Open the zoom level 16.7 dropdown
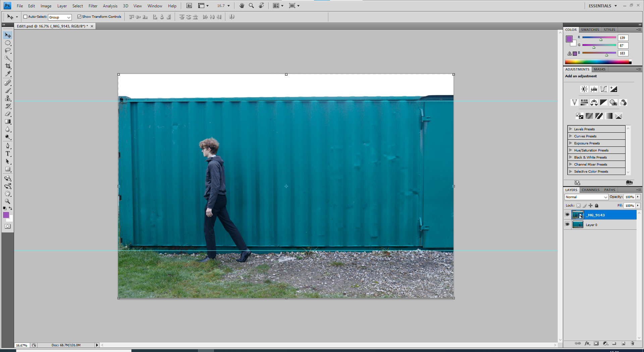 (228, 6)
